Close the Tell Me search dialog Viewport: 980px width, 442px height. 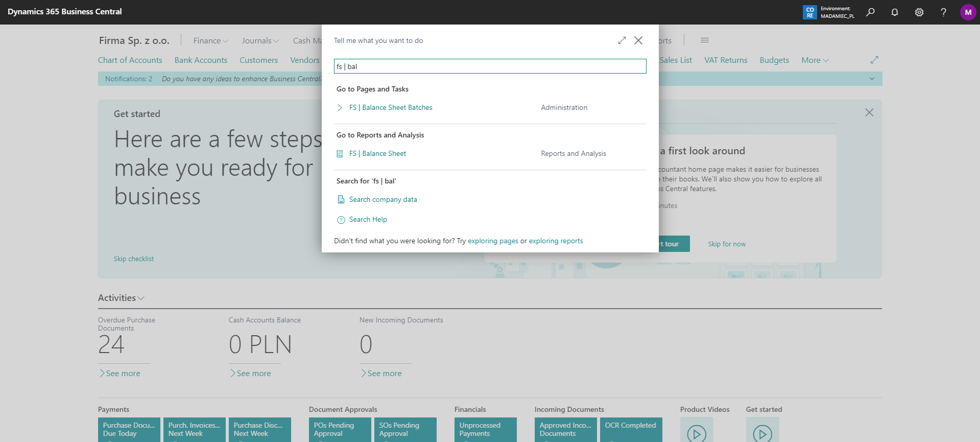(x=638, y=40)
